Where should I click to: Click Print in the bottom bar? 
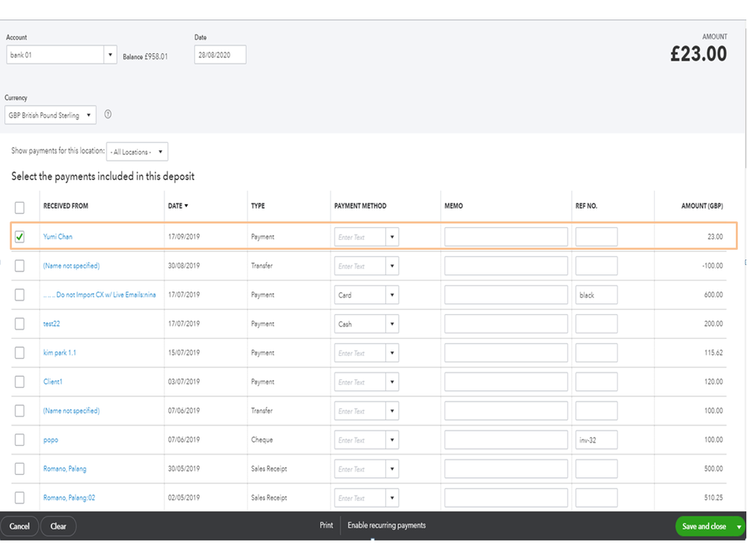pyautogui.click(x=326, y=526)
